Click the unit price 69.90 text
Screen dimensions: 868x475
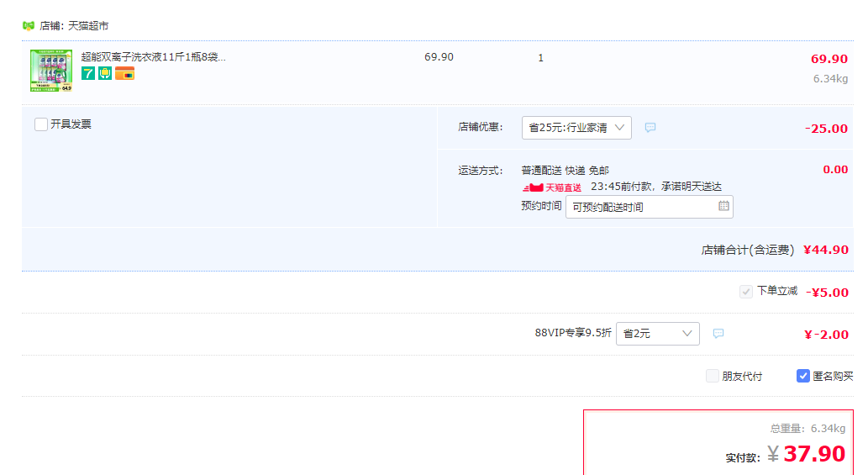(x=439, y=57)
